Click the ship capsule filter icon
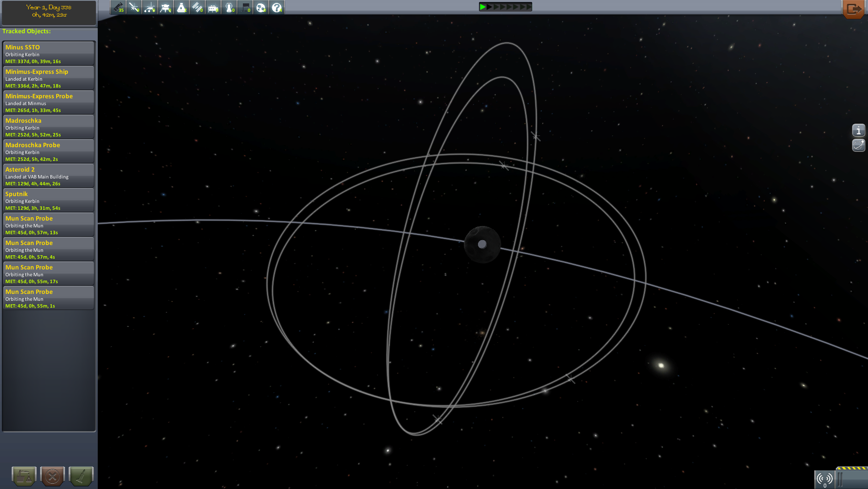Image resolution: width=868 pixels, height=489 pixels. 181,7
